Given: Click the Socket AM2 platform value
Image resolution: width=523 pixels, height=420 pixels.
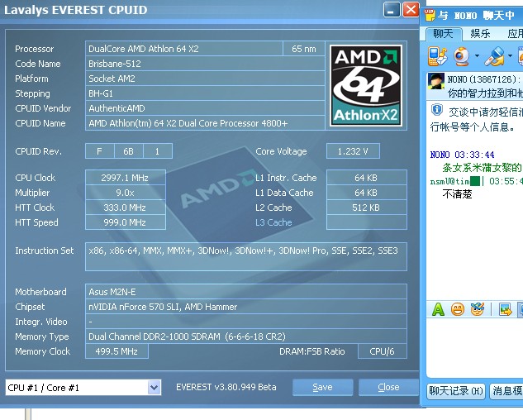Looking at the screenshot, I should 205,79.
